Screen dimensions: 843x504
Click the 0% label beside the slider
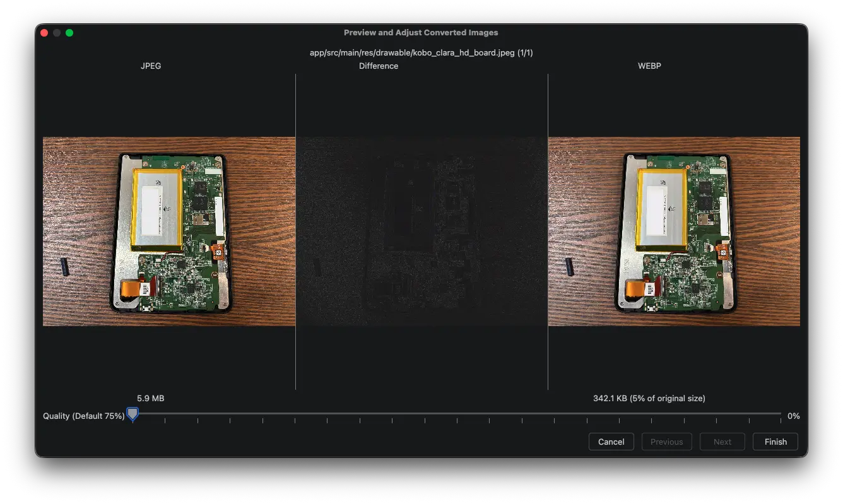793,416
